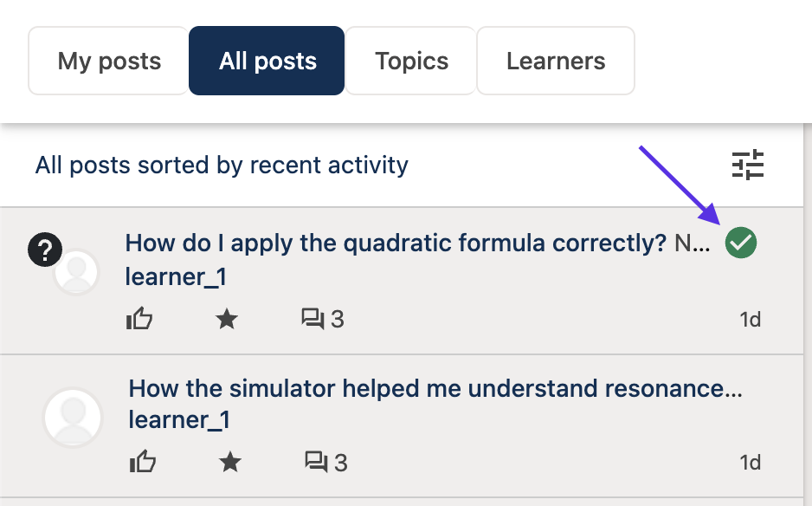Like the simulator resonance post
Image resolution: width=812 pixels, height=506 pixels.
pyautogui.click(x=143, y=462)
